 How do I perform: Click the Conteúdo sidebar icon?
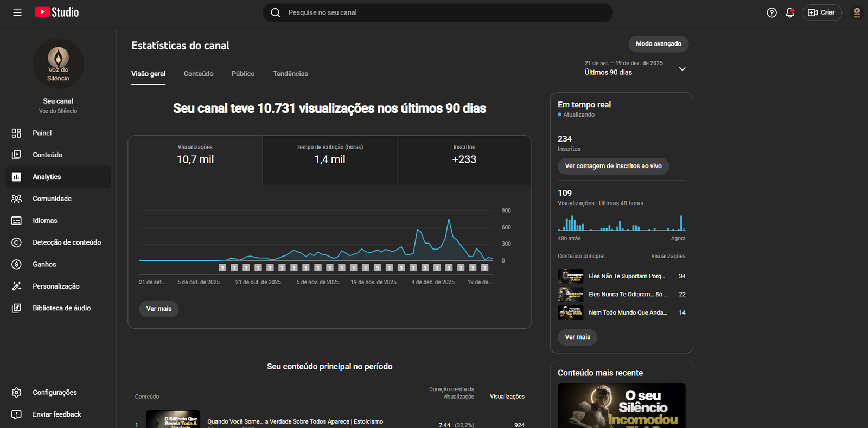[x=17, y=155]
